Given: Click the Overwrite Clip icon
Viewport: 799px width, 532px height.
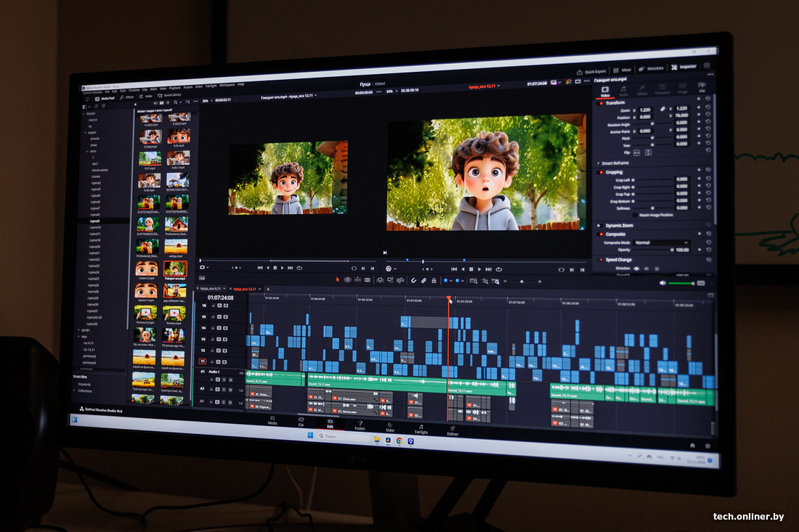Looking at the screenshot, I should point(390,280).
